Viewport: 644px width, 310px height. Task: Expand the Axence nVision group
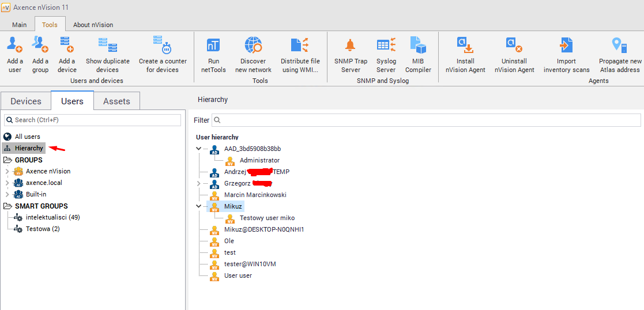click(x=7, y=172)
